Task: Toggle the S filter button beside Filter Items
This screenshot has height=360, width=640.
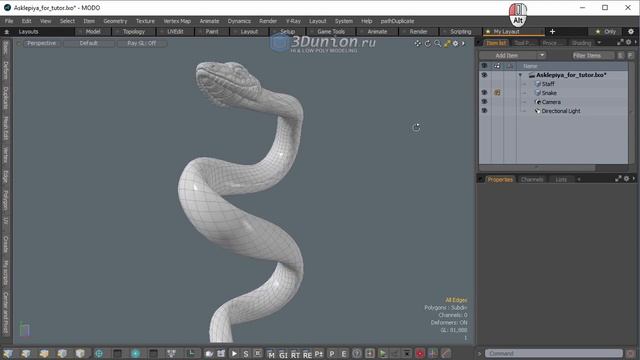Action: 620,56
